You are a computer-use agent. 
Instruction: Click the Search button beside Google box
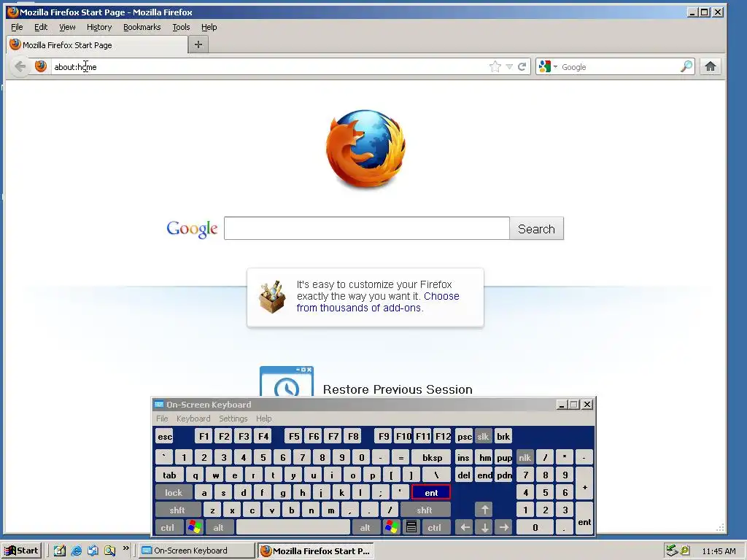536,228
